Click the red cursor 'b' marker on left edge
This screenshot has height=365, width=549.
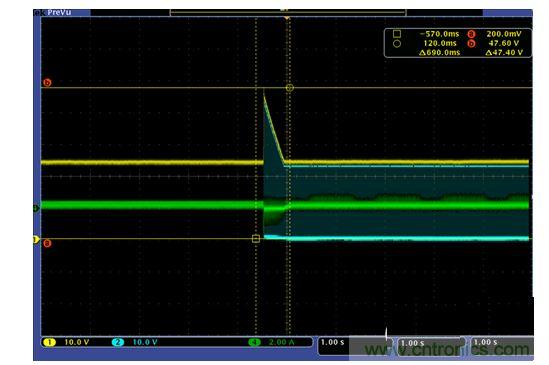coord(47,82)
